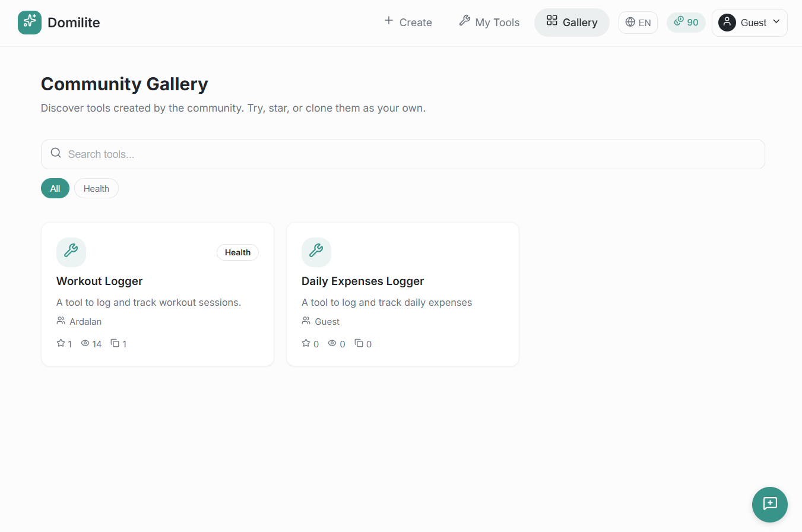Switch to the Gallery tab

572,22
